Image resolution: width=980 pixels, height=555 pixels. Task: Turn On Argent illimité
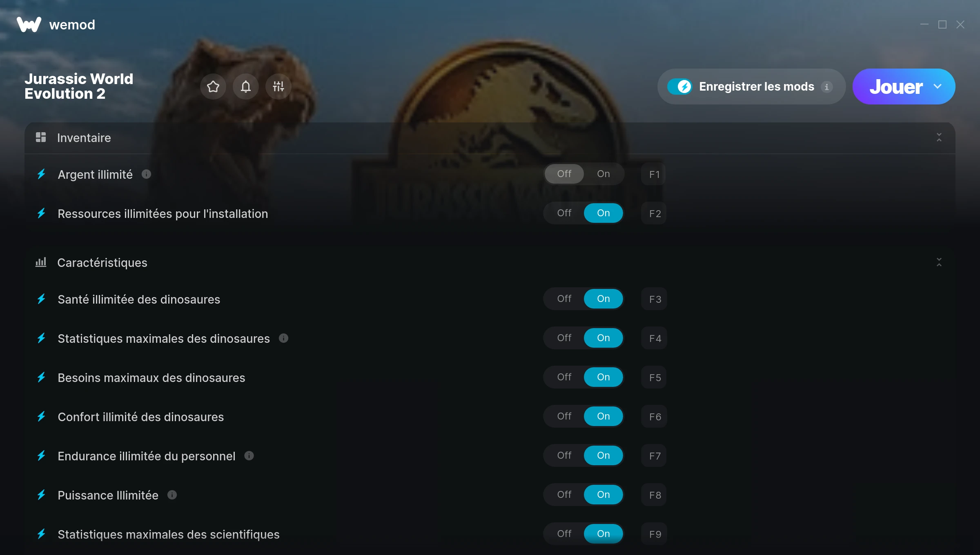pyautogui.click(x=604, y=174)
